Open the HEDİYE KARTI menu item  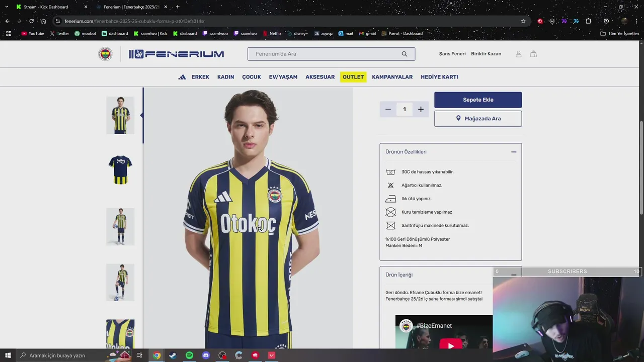pos(439,77)
